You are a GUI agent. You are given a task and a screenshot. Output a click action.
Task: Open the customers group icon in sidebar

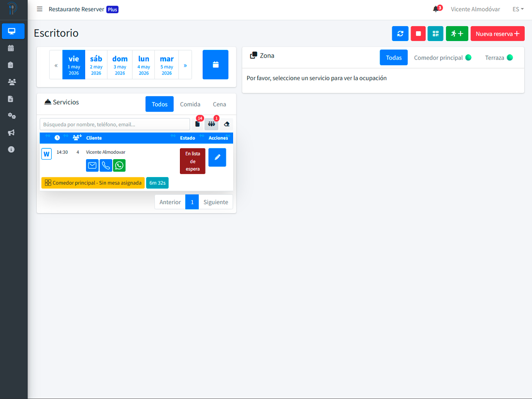coord(12,82)
